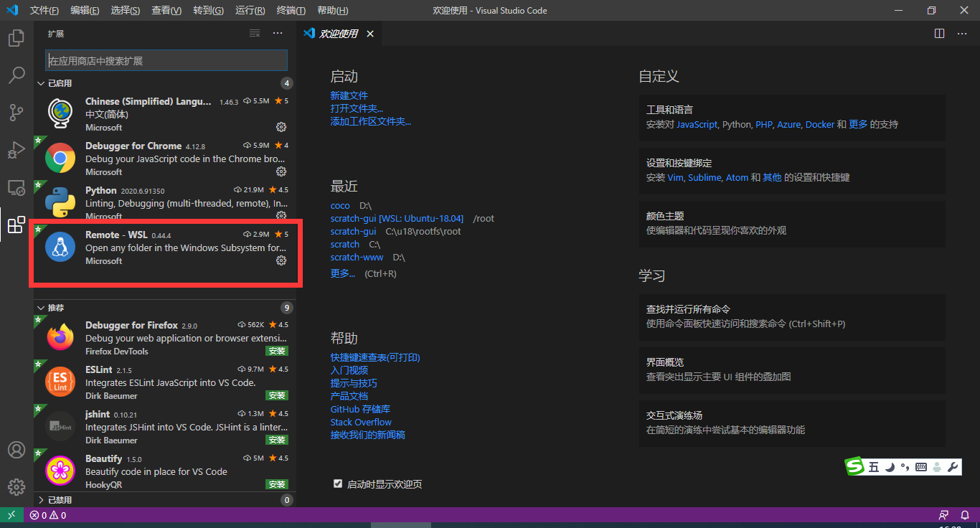Screen dimensions: 980x528
Task: Click the extension marketplace search box
Action: pyautogui.click(x=166, y=60)
